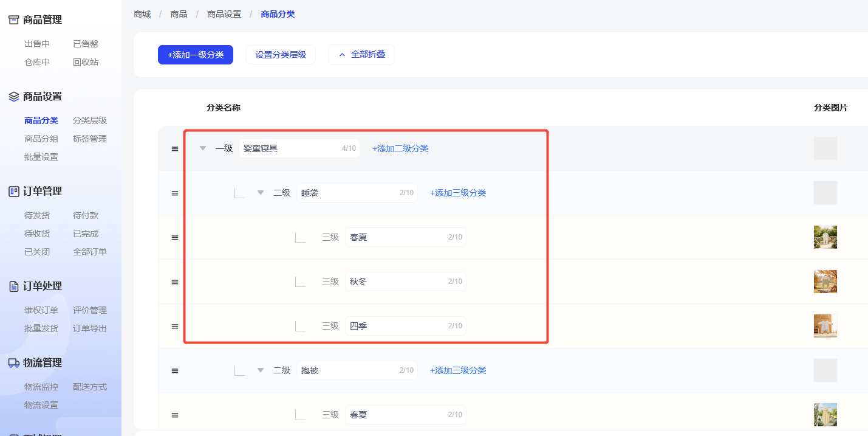Image resolution: width=868 pixels, height=436 pixels.
Task: Go to 全部订单 in sidebar menu
Action: click(x=90, y=252)
